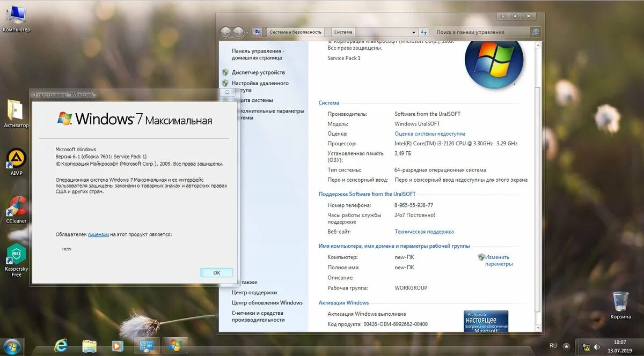
Task: Open Центр обновления Windows link
Action: [x=267, y=303]
